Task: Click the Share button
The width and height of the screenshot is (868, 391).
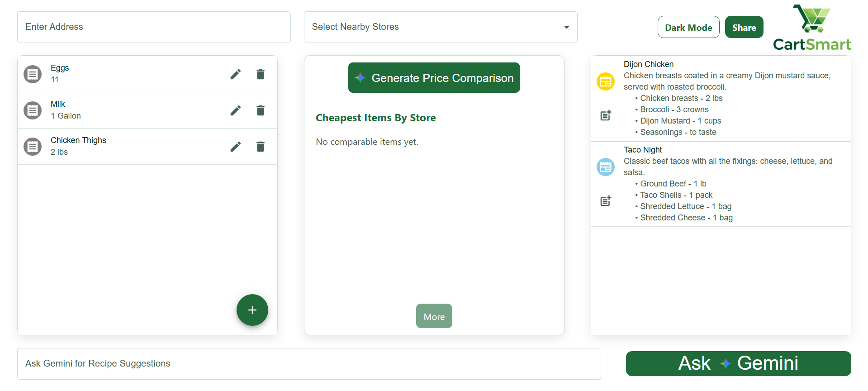Action: tap(744, 27)
